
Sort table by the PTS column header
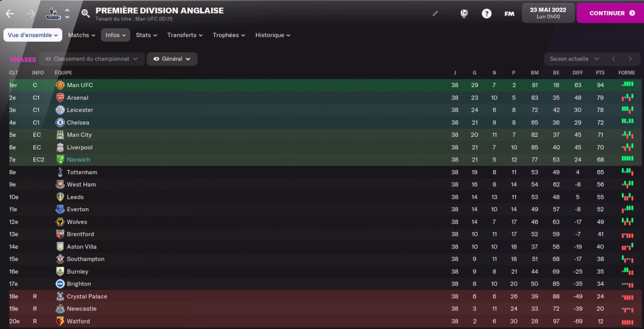tap(600, 73)
